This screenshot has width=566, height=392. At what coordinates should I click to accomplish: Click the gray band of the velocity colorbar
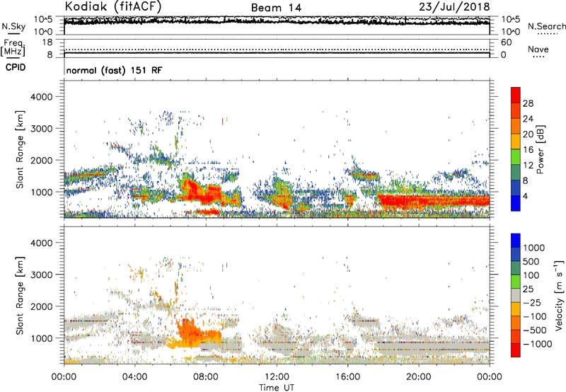tap(516, 296)
